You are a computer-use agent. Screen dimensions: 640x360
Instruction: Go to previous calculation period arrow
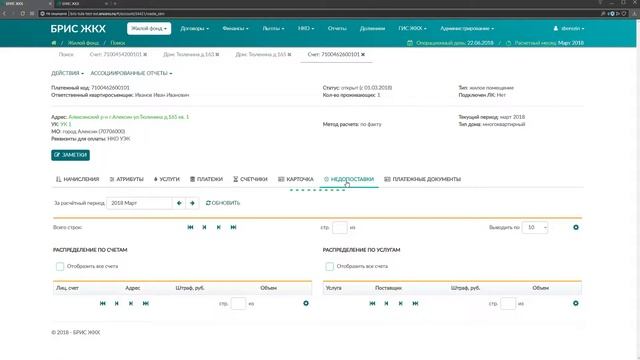coord(179,203)
